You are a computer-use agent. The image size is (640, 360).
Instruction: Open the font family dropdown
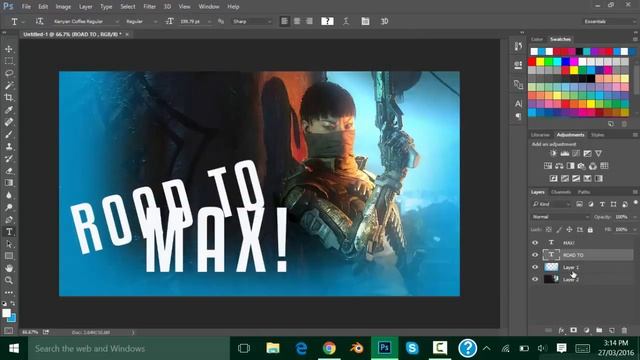pyautogui.click(x=85, y=21)
